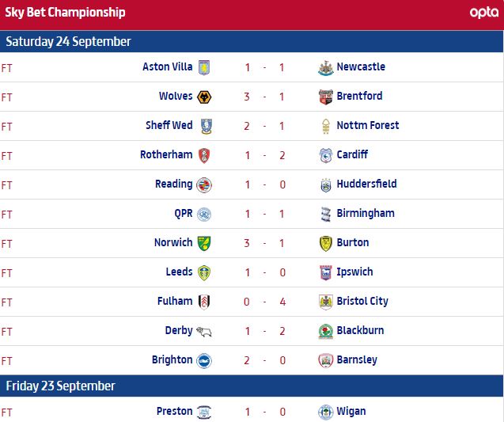The width and height of the screenshot is (504, 422).
Task: Click the Reading club crest
Action: pos(204,184)
